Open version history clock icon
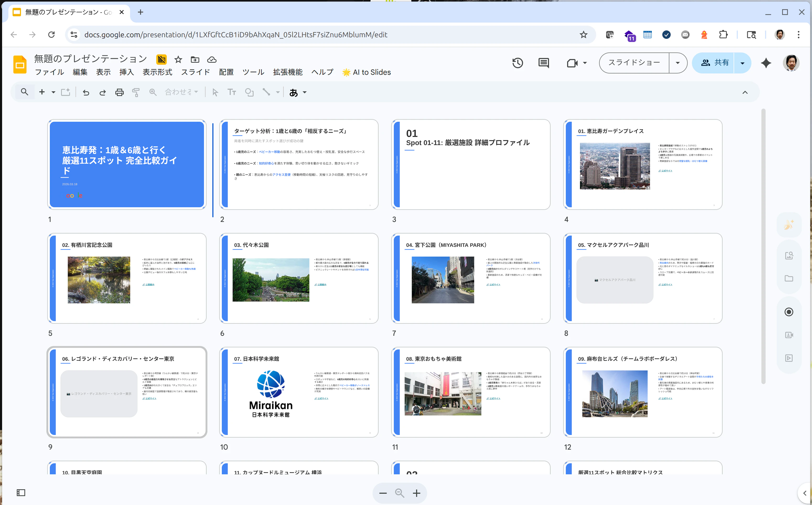Image resolution: width=812 pixels, height=505 pixels. coord(518,63)
